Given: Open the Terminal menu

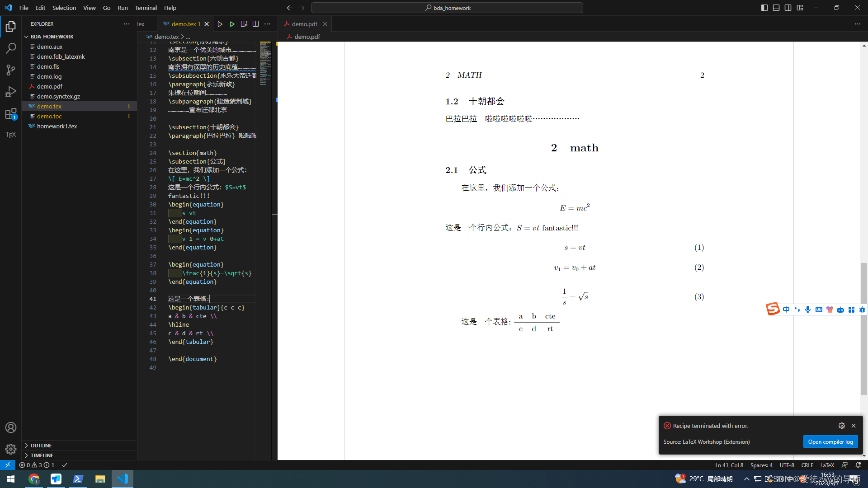Looking at the screenshot, I should point(146,8).
